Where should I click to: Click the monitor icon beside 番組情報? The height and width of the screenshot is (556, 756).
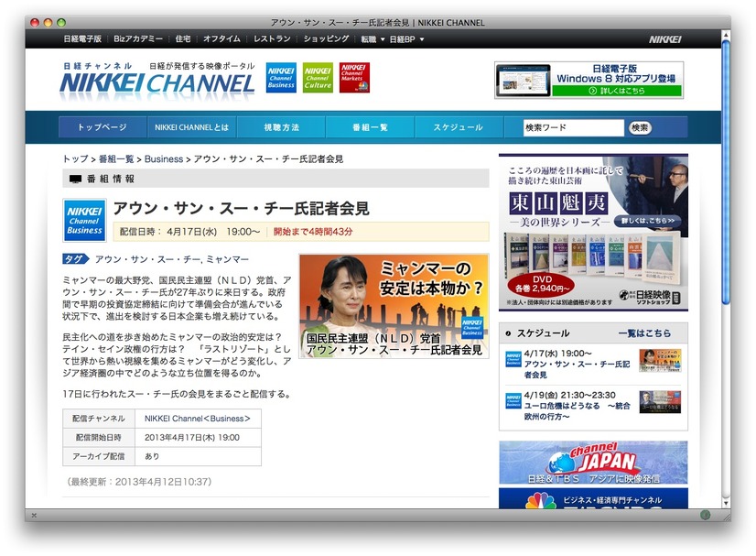75,179
